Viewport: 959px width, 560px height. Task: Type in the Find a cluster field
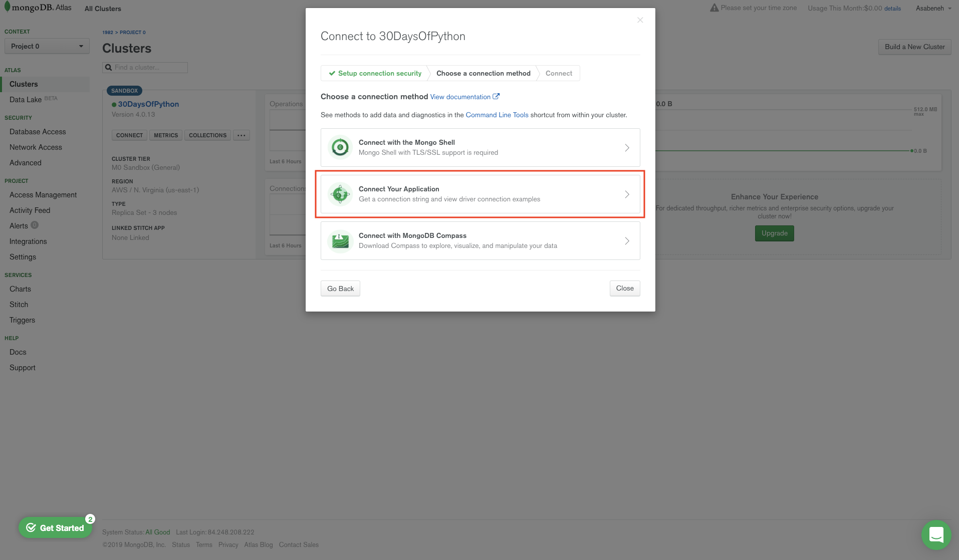click(149, 68)
